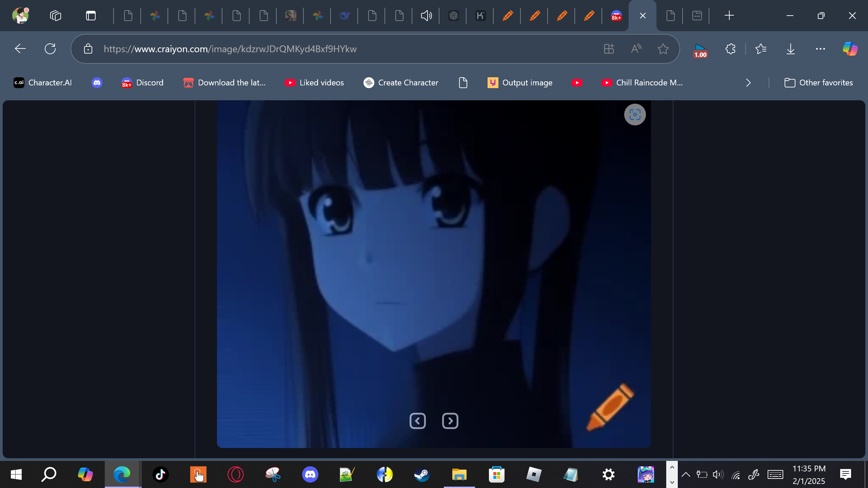Click Read aloud icon in address bar
This screenshot has width=868, height=488.
coord(636,49)
